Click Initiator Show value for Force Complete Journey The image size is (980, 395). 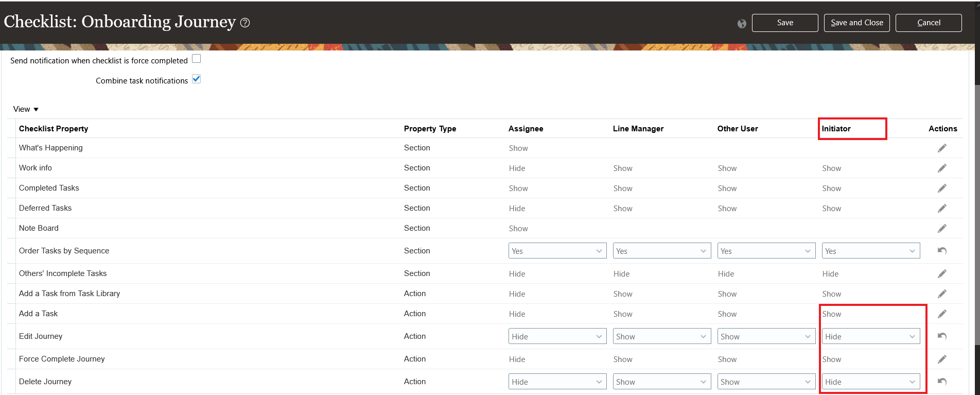coord(832,359)
